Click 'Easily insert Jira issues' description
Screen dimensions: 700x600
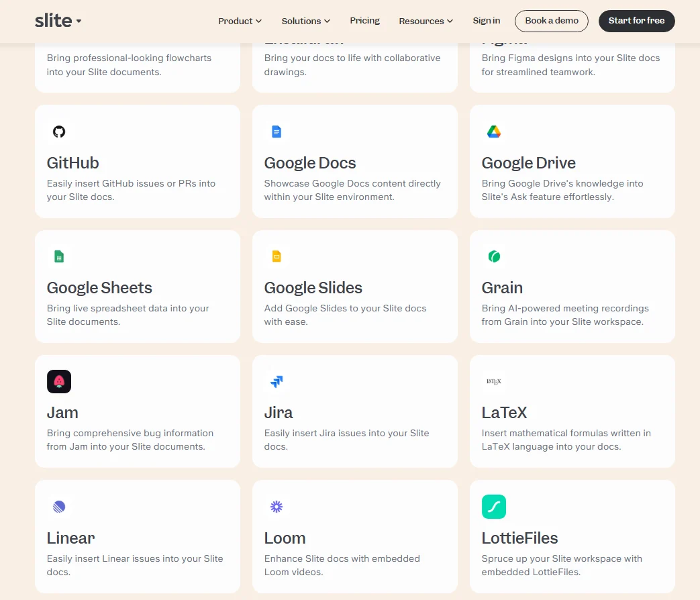[x=346, y=440]
